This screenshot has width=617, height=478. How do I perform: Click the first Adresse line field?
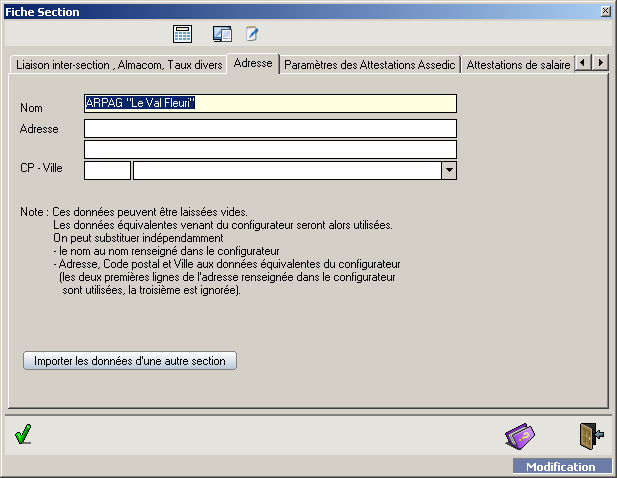click(270, 128)
